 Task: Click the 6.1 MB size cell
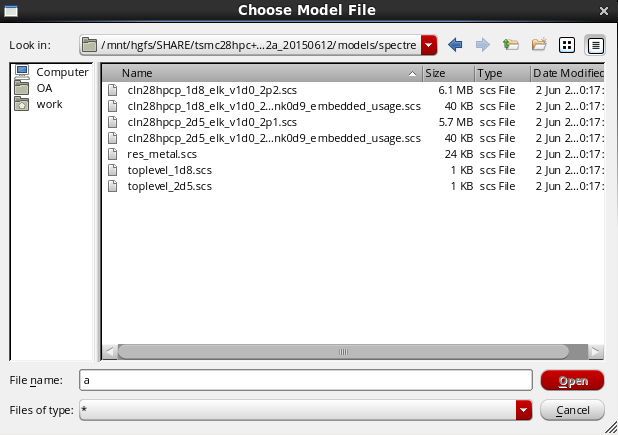click(456, 90)
